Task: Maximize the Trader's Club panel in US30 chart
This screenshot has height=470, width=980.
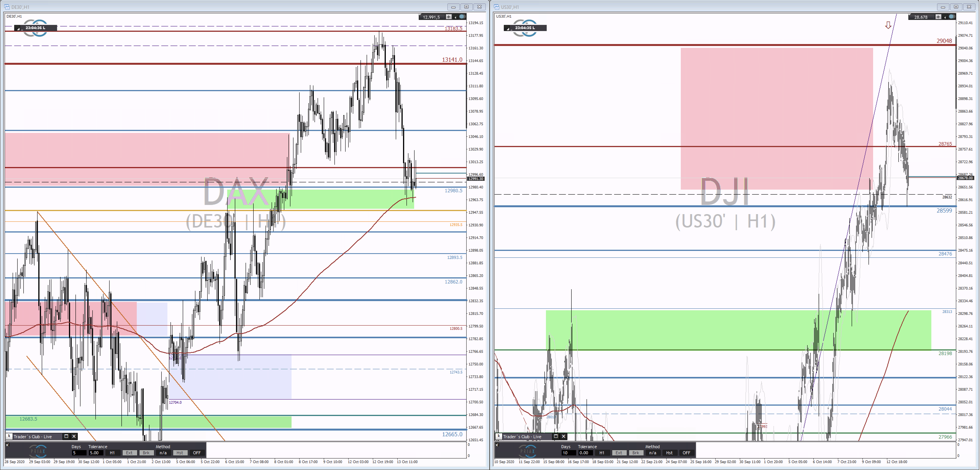Action: click(x=556, y=436)
